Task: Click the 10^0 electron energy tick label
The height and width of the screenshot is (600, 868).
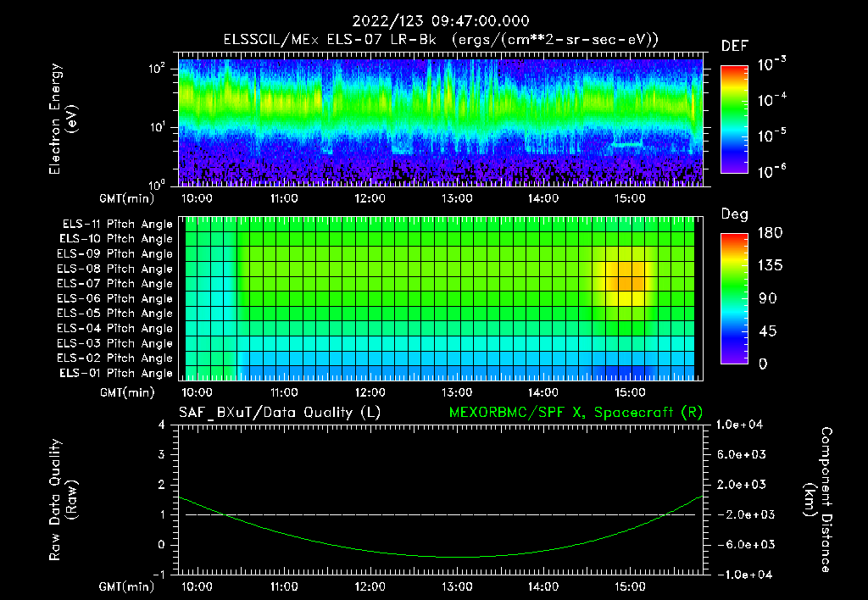Action: click(157, 184)
